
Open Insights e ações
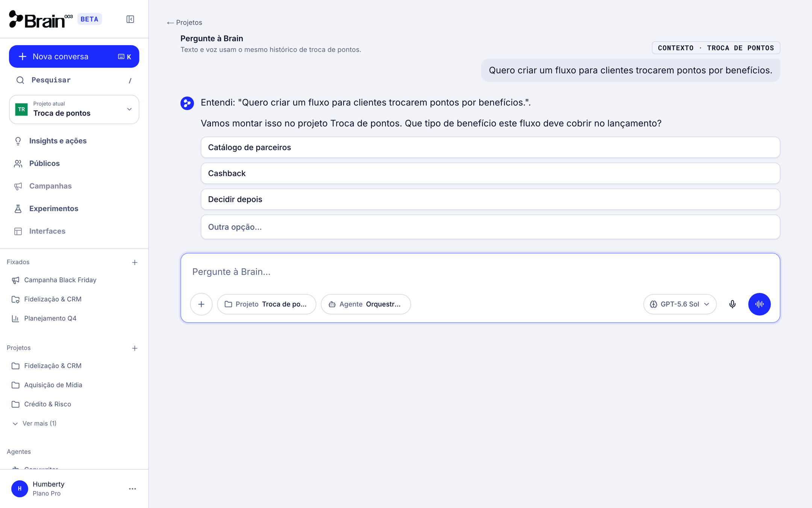click(x=74, y=141)
